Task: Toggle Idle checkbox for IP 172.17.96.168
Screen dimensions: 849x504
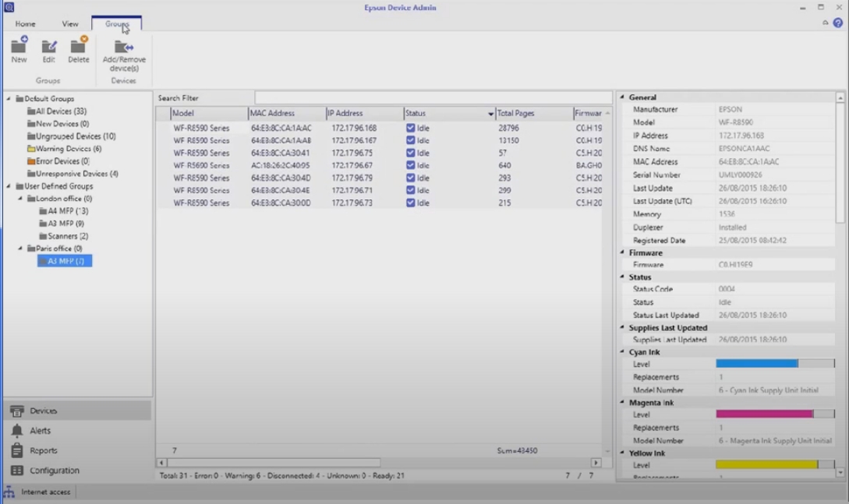Action: pyautogui.click(x=411, y=128)
